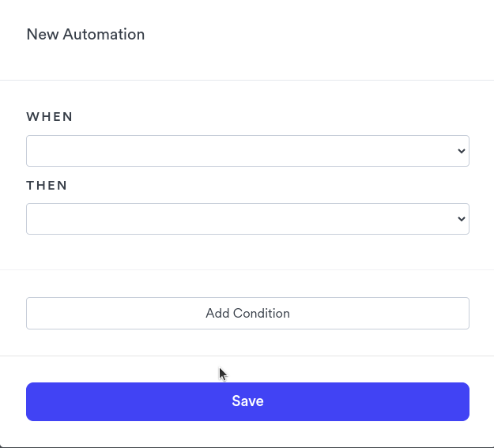The height and width of the screenshot is (448, 494).
Task: Open the WHEN trigger dropdown
Action: click(x=247, y=151)
